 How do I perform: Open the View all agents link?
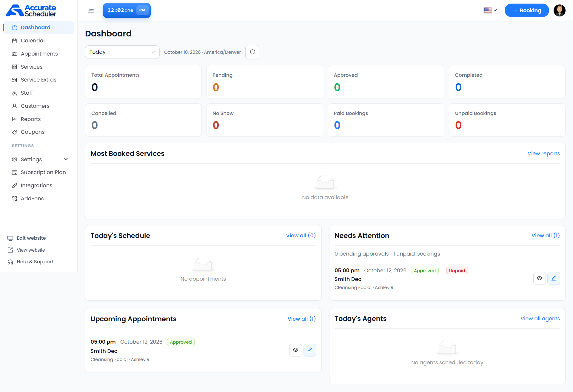click(x=540, y=319)
